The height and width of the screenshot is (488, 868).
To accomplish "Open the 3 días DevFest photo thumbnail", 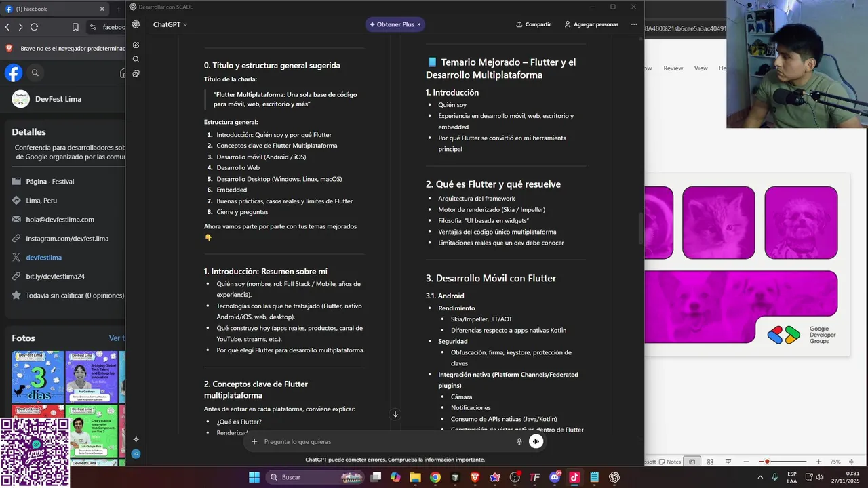I will [x=37, y=376].
